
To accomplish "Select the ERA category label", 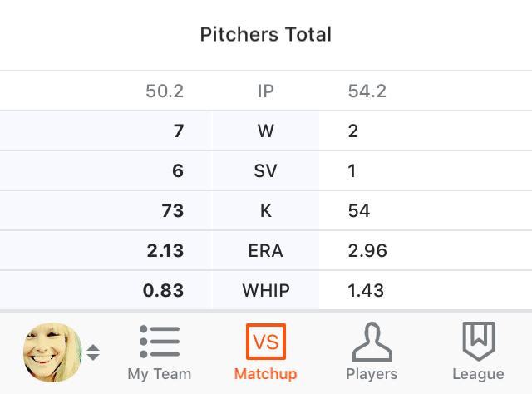I will pos(266,250).
